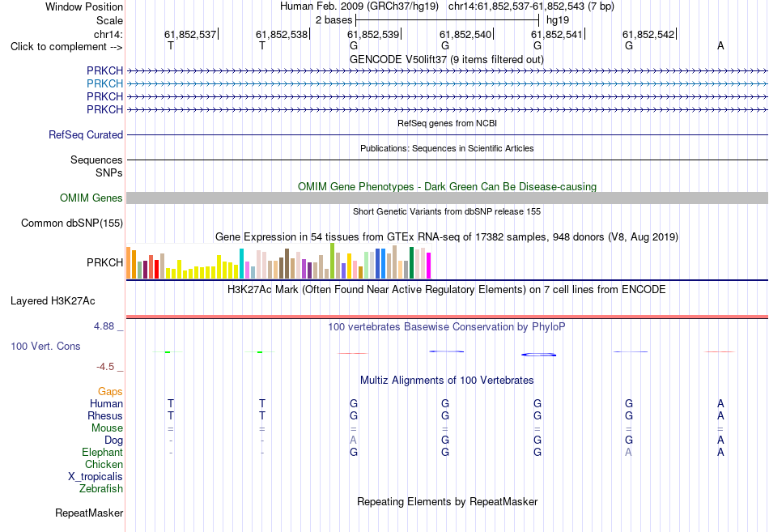Click the chr14:61,852,537-61,852,543 window position text

[x=516, y=6]
